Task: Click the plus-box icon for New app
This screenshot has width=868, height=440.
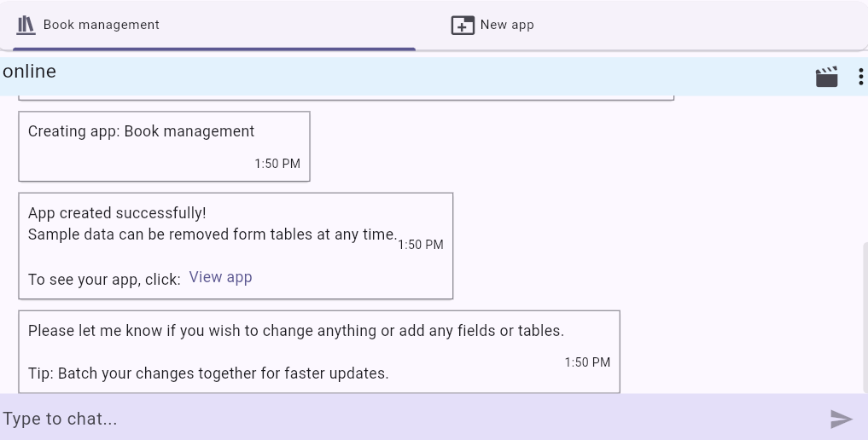Action: [462, 26]
